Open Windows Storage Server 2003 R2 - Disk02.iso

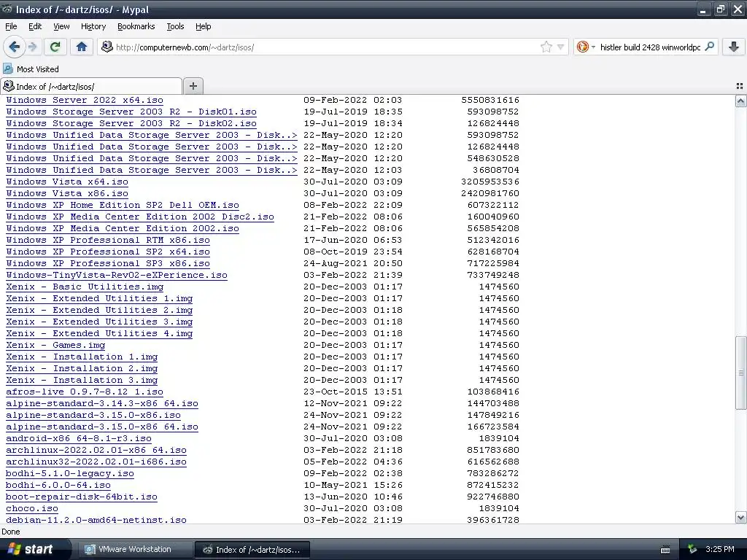131,123
